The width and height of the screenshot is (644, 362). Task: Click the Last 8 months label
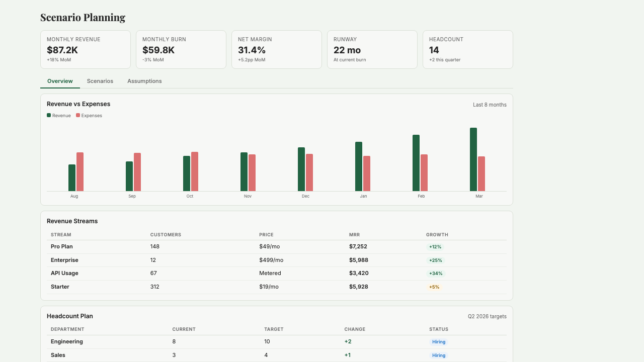coord(490,105)
